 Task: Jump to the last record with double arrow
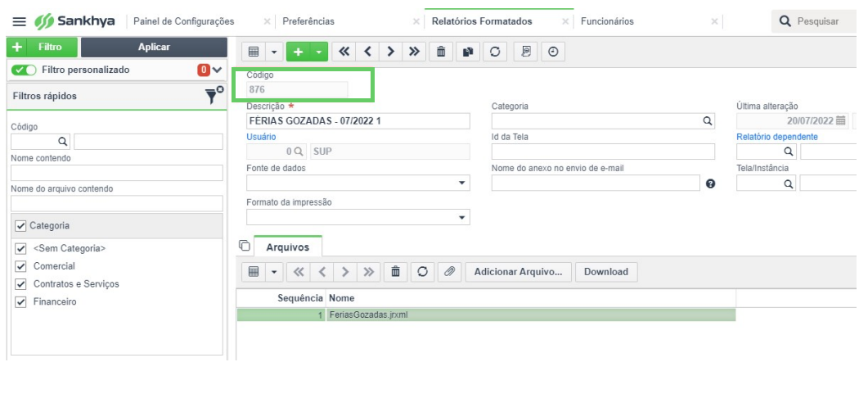point(414,52)
